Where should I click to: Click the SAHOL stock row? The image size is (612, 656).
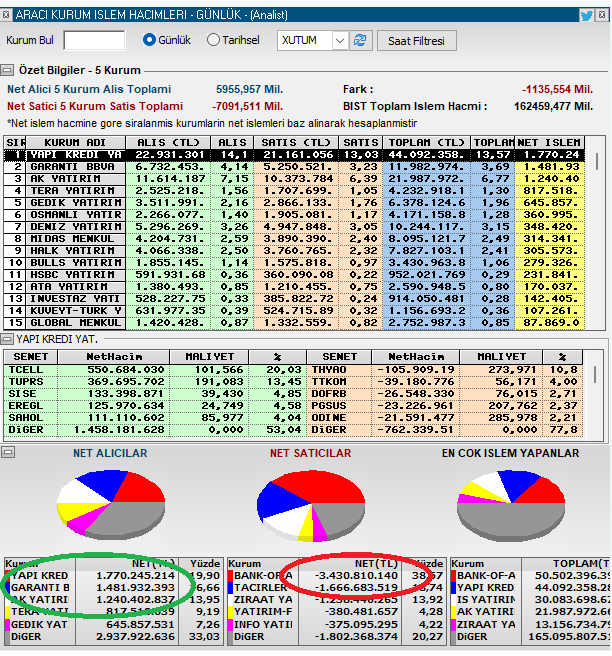[x=155, y=418]
